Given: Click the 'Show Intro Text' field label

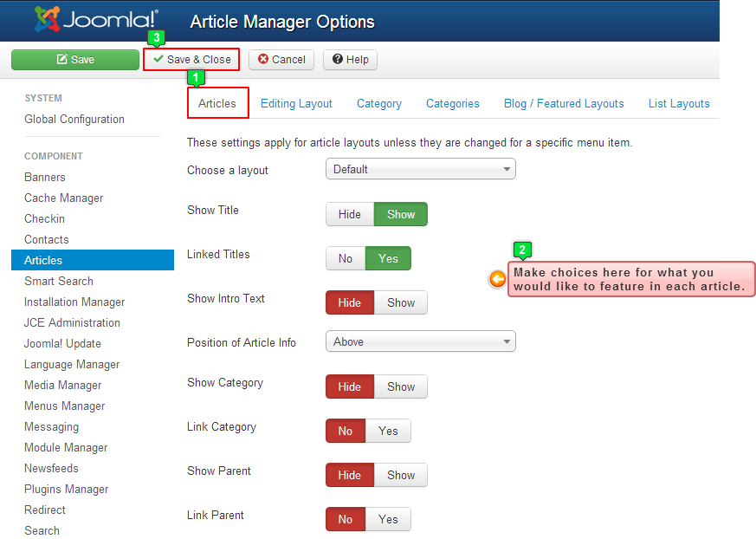Looking at the screenshot, I should click(226, 299).
